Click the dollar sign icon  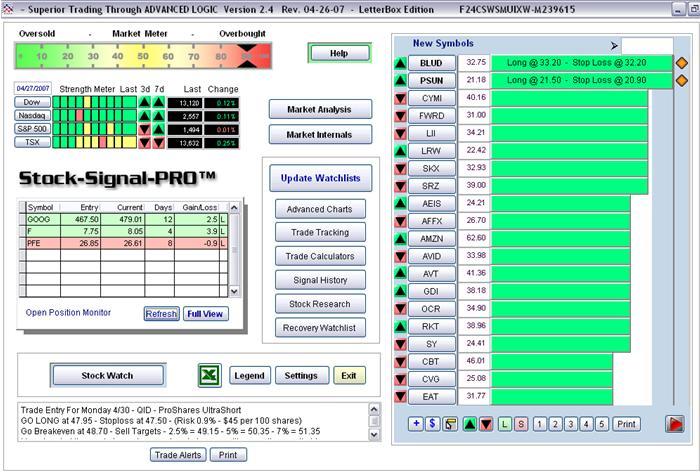[x=432, y=424]
